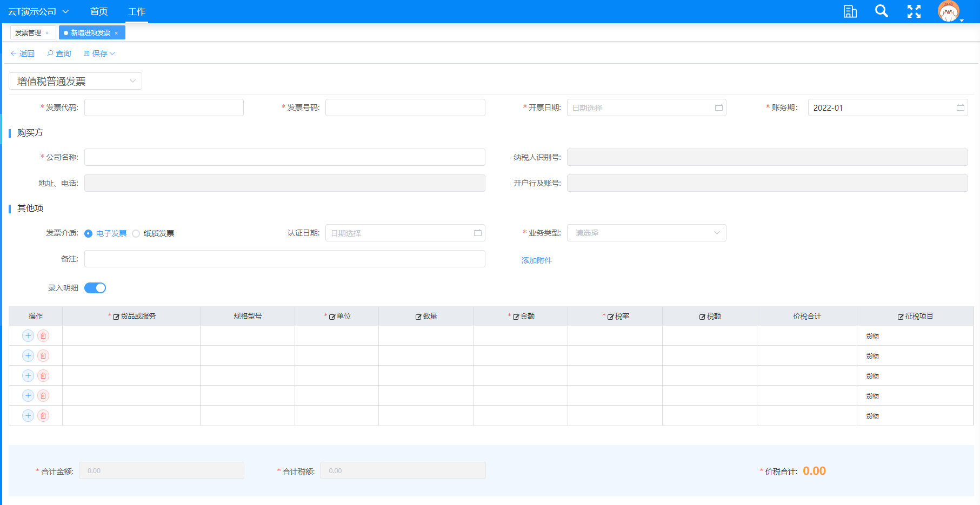Add a row using fourth row plus icon
Screen dimensions: 980x505
pyautogui.click(x=28, y=396)
